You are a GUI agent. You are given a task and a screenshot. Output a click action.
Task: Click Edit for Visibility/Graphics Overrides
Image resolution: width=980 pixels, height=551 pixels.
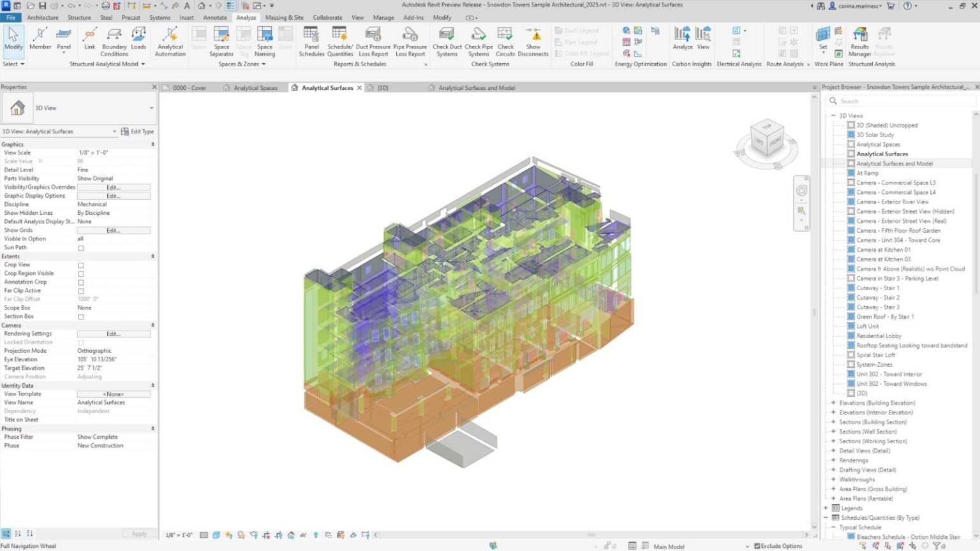tap(112, 187)
